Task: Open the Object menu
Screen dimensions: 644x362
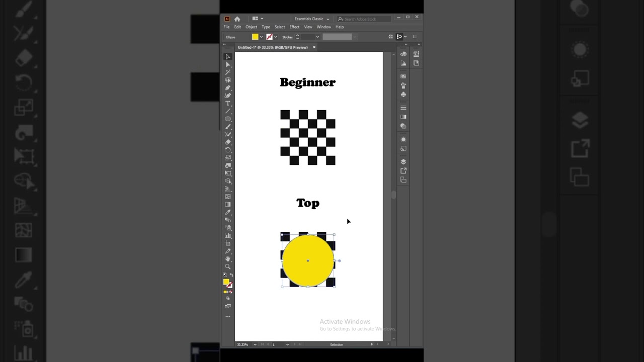Action: [x=251, y=27]
